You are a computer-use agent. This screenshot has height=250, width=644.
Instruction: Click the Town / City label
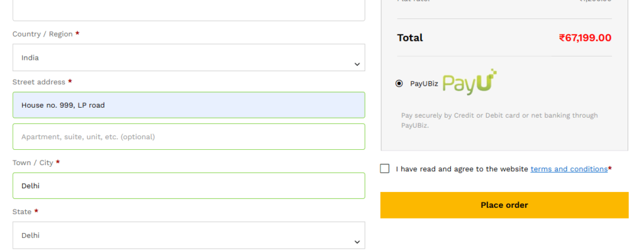click(33, 163)
